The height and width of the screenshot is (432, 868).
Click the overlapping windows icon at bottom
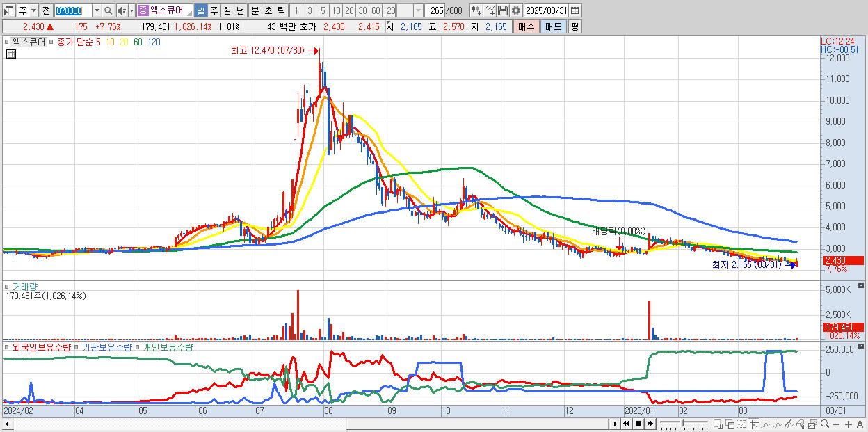click(x=730, y=424)
